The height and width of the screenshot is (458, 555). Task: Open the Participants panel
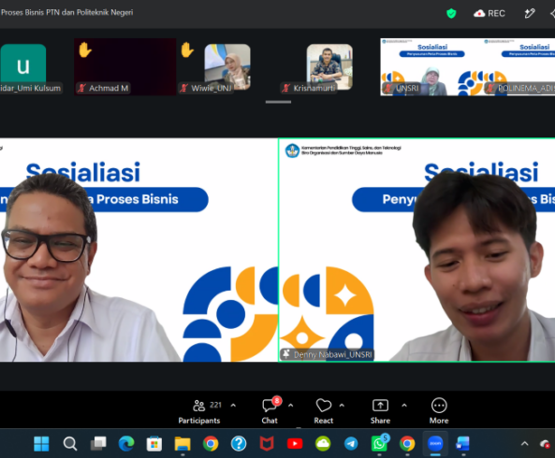pos(199,411)
